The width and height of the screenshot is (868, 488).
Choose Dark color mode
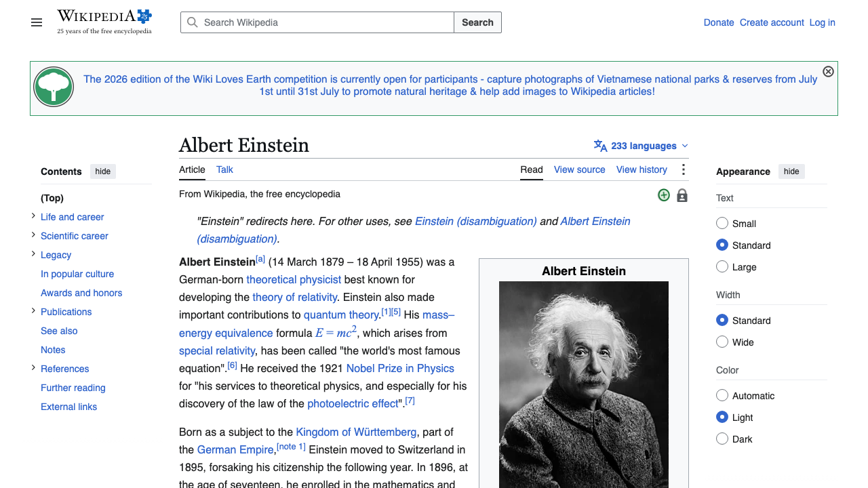722,439
